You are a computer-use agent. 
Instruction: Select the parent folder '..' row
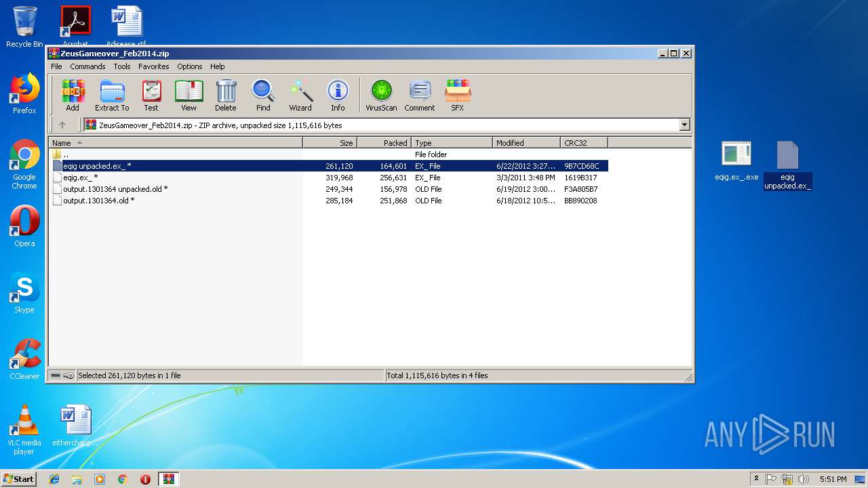[329, 155]
